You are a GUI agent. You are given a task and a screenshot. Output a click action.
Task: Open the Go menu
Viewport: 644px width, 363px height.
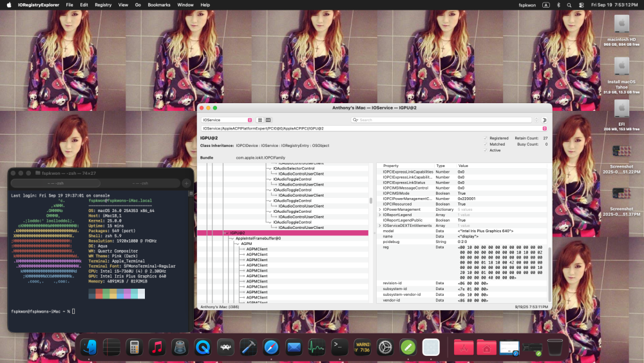(x=138, y=5)
